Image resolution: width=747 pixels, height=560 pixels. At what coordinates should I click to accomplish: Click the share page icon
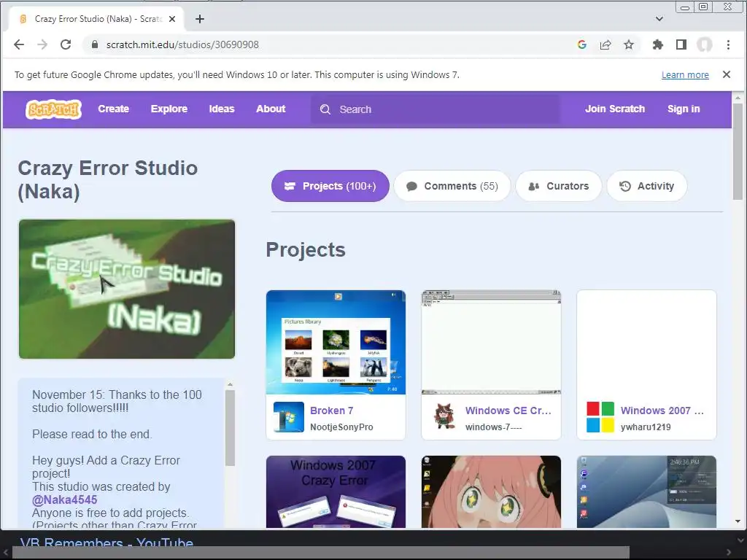[605, 44]
